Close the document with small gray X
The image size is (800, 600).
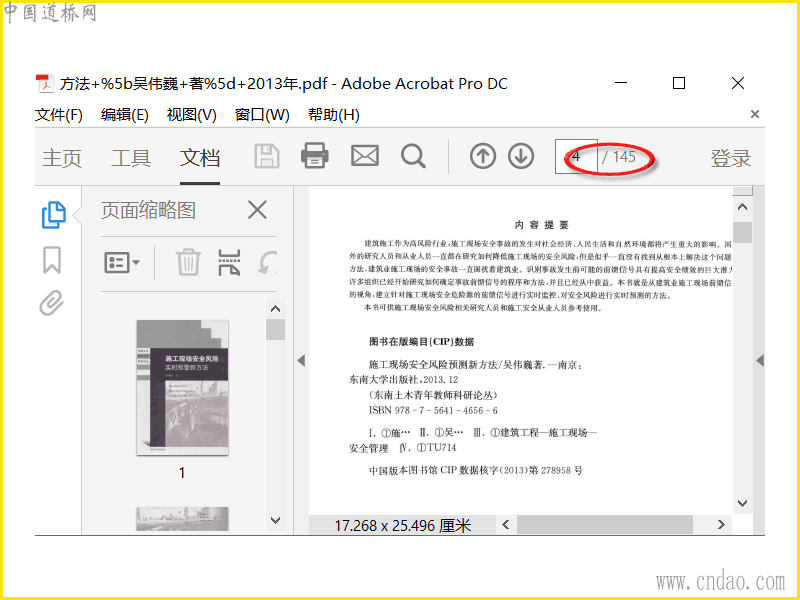tap(755, 114)
